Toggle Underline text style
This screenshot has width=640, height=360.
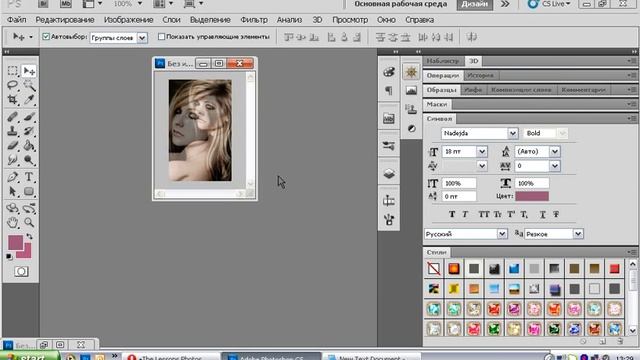pos(542,214)
